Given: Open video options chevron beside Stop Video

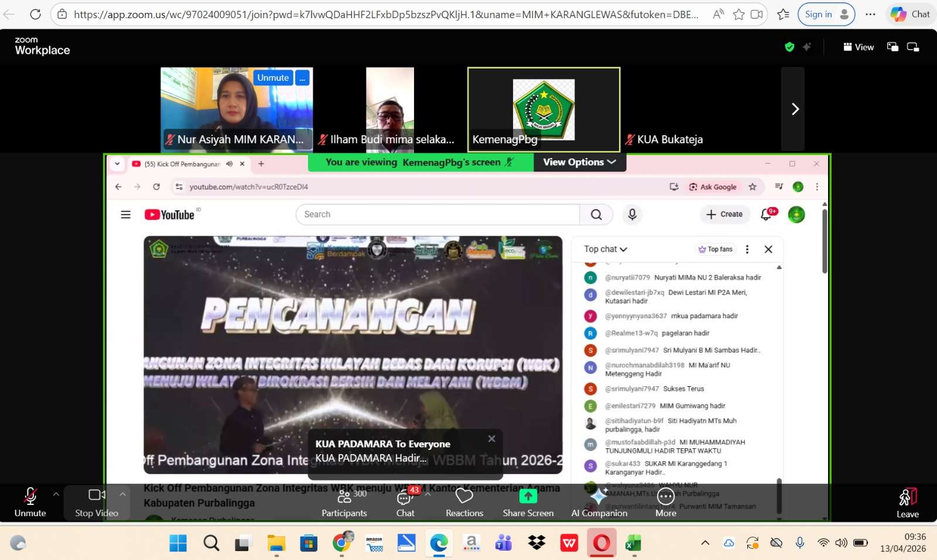Looking at the screenshot, I should 122,494.
